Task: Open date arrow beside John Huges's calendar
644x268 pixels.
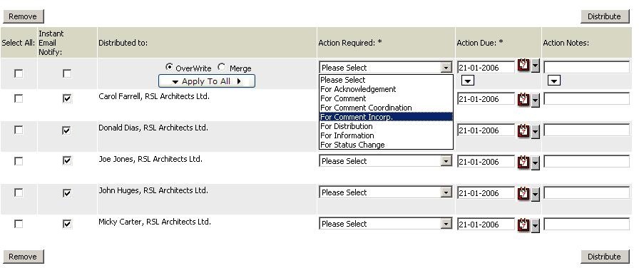Action: point(535,195)
